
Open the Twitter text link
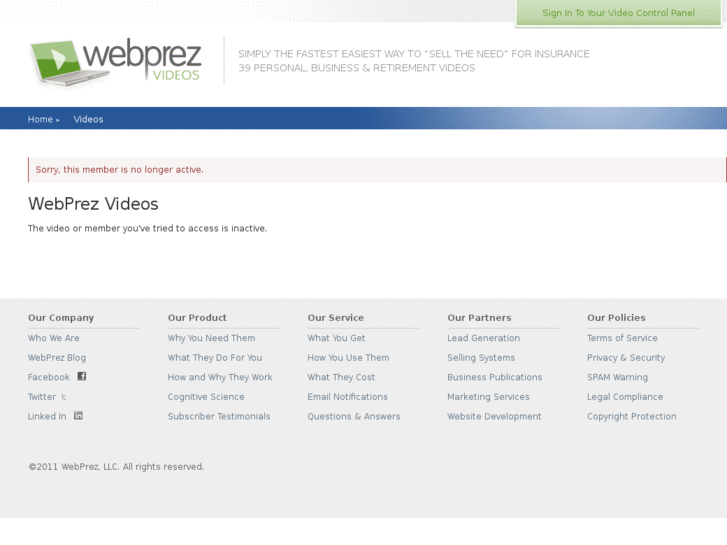point(42,397)
